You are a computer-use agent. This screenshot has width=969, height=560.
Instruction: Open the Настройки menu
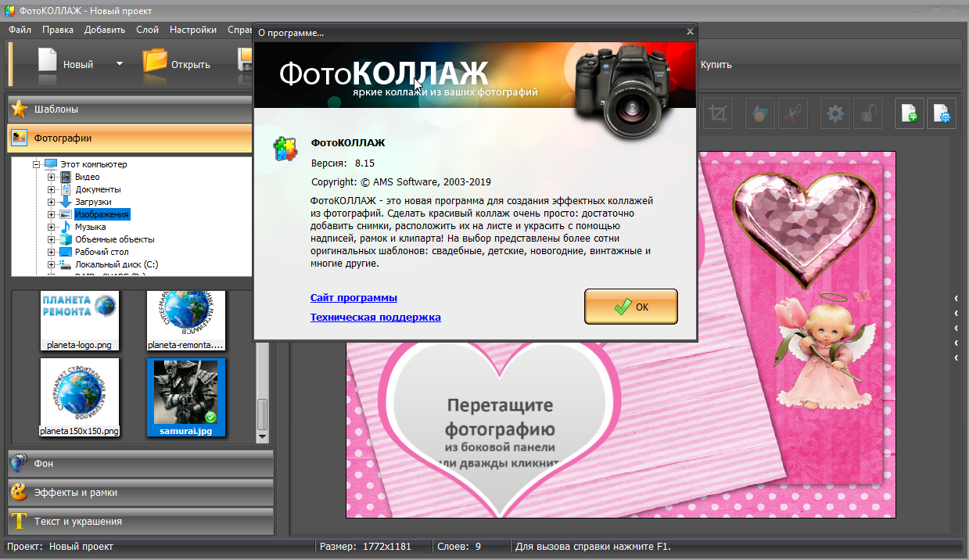(193, 30)
